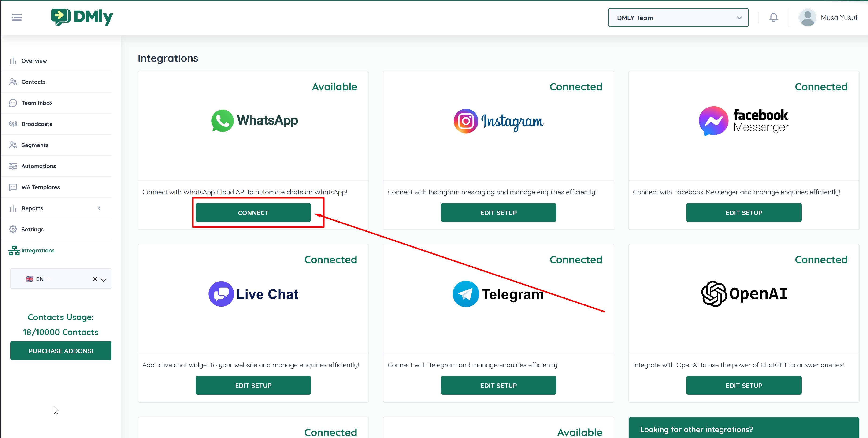The image size is (868, 438).
Task: Click the Integrations network icon
Action: 14,250
